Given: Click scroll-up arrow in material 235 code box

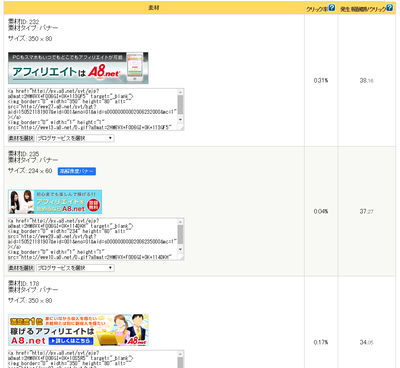Looking at the screenshot, I should coord(181,222).
